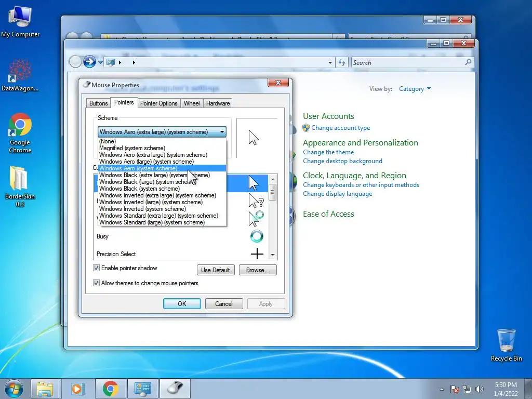Click the Change desktop background link
The height and width of the screenshot is (399, 532).
click(x=343, y=161)
